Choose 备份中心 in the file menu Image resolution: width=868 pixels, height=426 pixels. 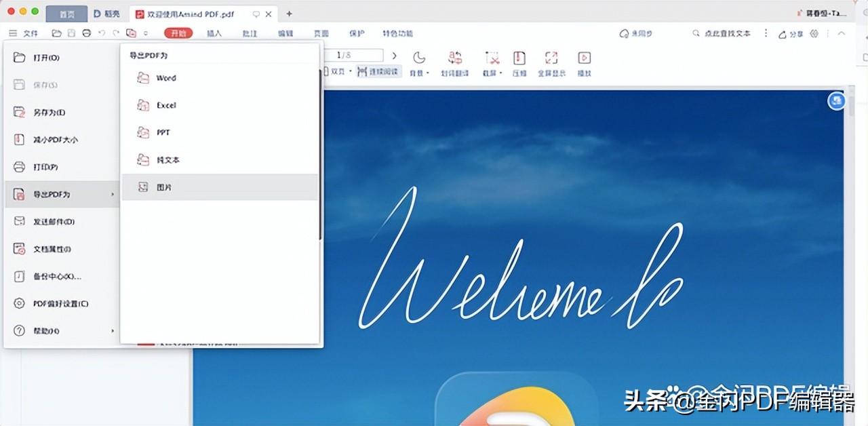pyautogui.click(x=62, y=276)
